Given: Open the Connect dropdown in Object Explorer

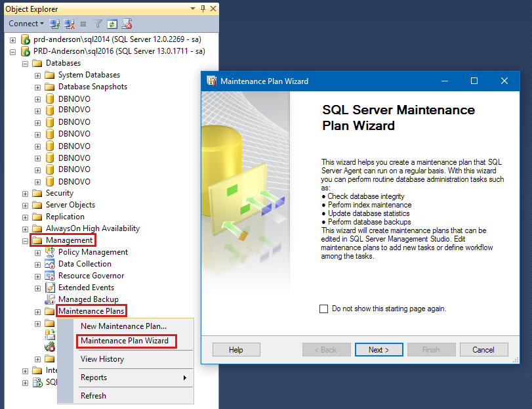Looking at the screenshot, I should [x=26, y=24].
